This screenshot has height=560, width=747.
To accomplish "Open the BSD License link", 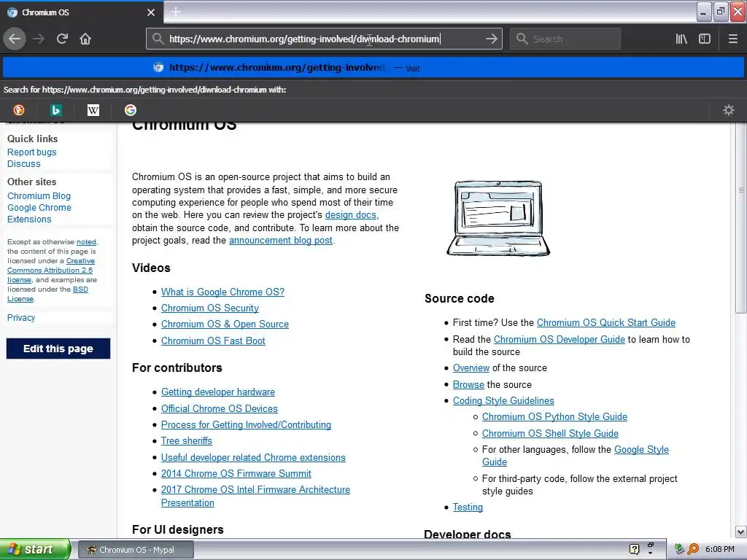I will point(80,289).
